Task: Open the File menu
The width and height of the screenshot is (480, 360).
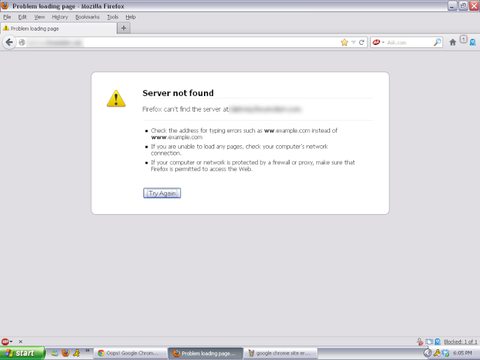Action: (7, 17)
